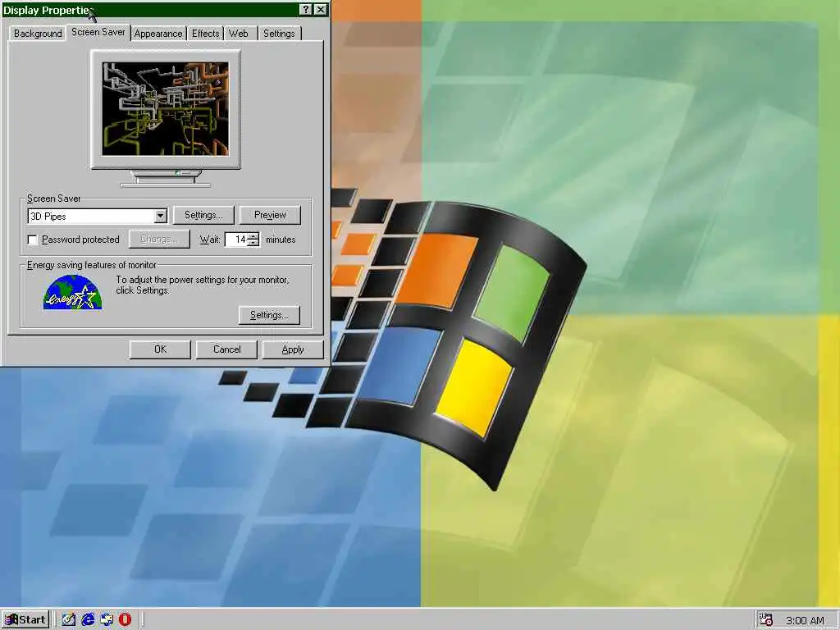Launch Opera browser from Quick Launch
Screen dimensions: 840x630
click(125, 620)
